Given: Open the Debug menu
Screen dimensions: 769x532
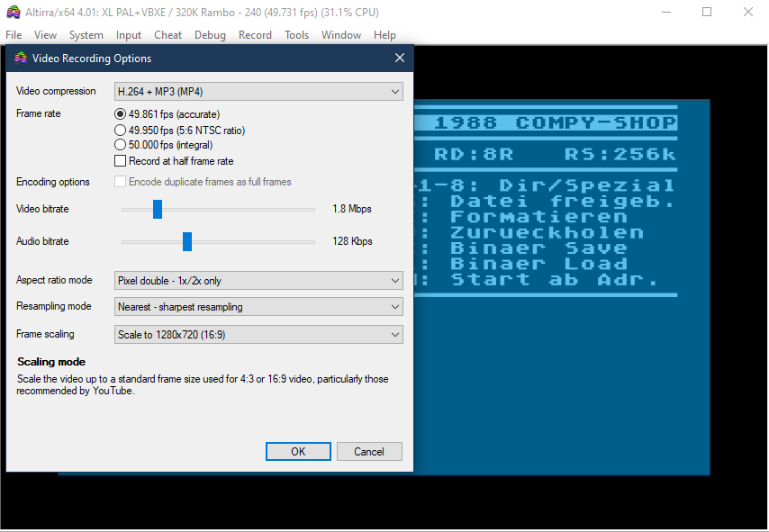Looking at the screenshot, I should tap(210, 35).
